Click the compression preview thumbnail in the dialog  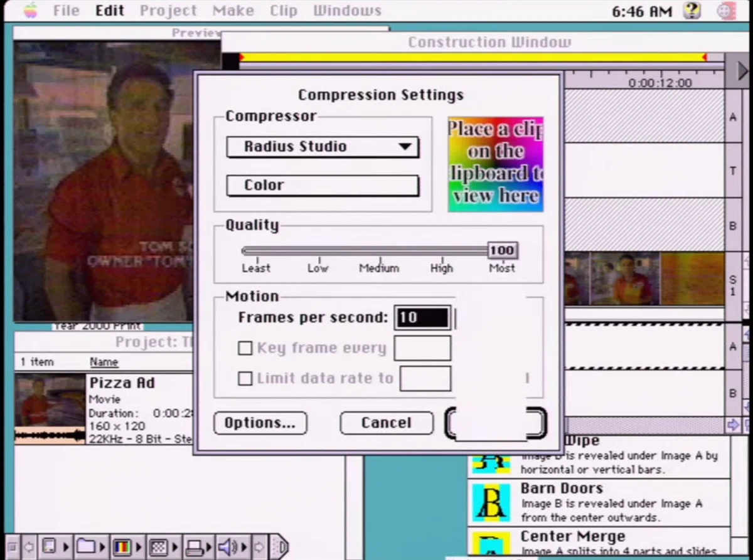point(496,164)
